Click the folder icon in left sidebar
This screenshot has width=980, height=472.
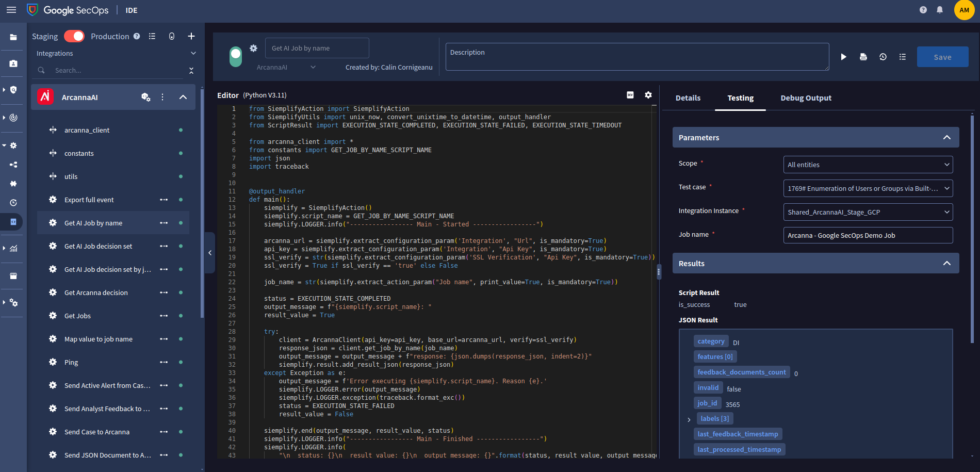pos(13,37)
